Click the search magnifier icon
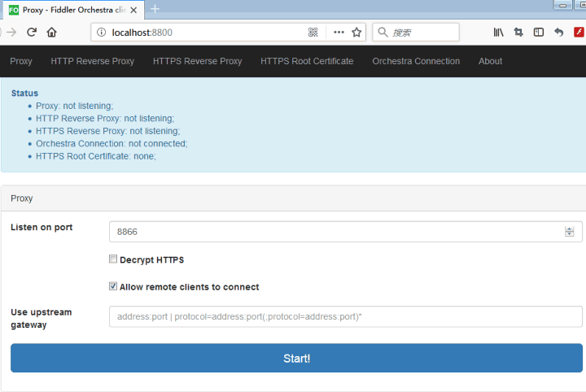 (383, 32)
